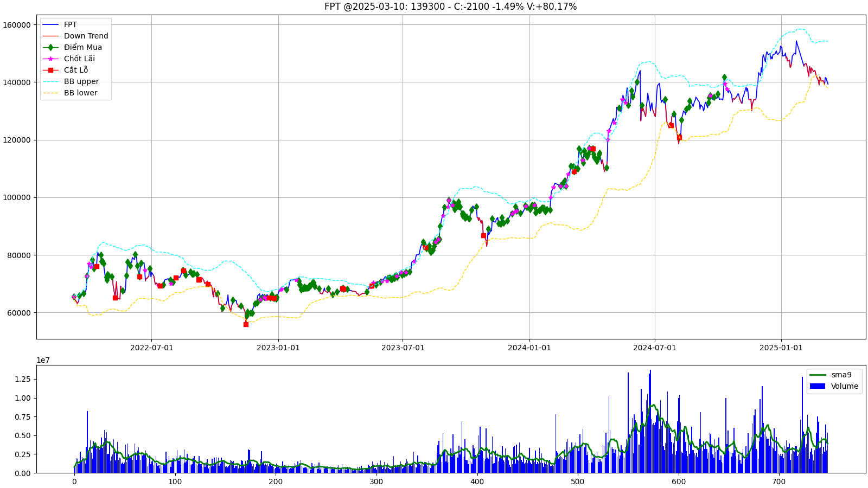The image size is (868, 488).
Task: Click the 2025-01-01 date axis label
Action: click(x=781, y=348)
